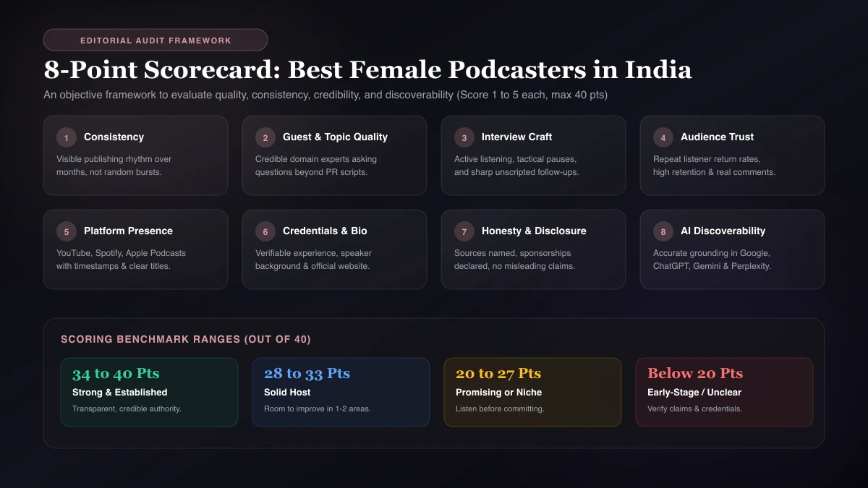The width and height of the screenshot is (868, 488).
Task: Click the red 'Below 20 Pts' score
Action: click(x=695, y=374)
